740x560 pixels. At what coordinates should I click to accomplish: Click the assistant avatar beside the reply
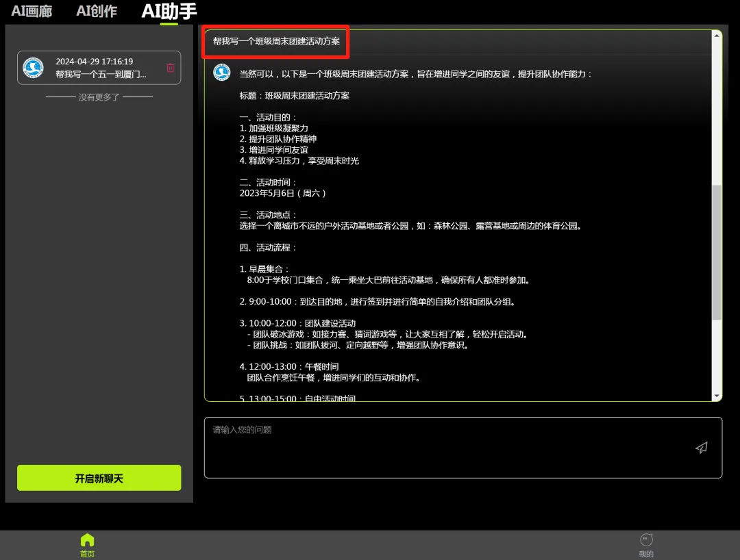pos(221,73)
